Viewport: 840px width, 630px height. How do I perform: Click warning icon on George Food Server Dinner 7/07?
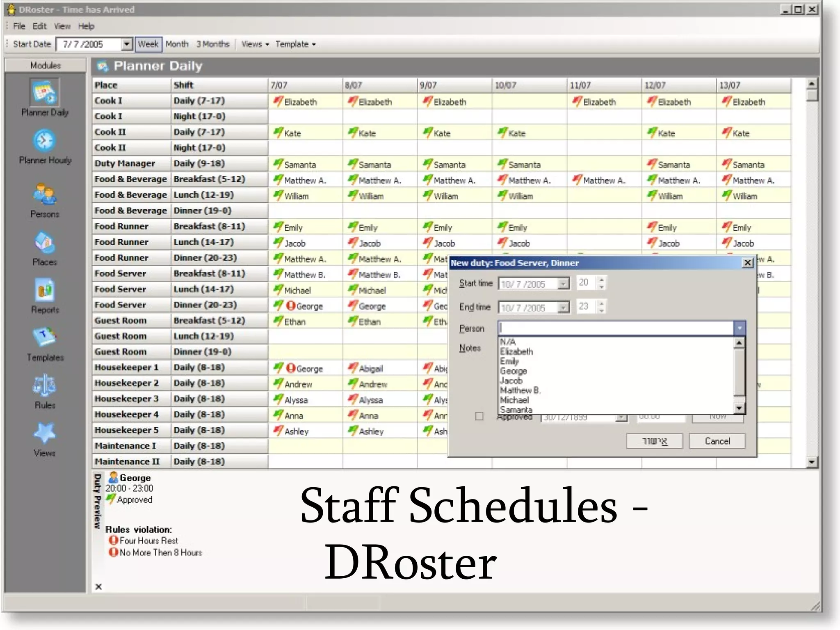(x=291, y=306)
